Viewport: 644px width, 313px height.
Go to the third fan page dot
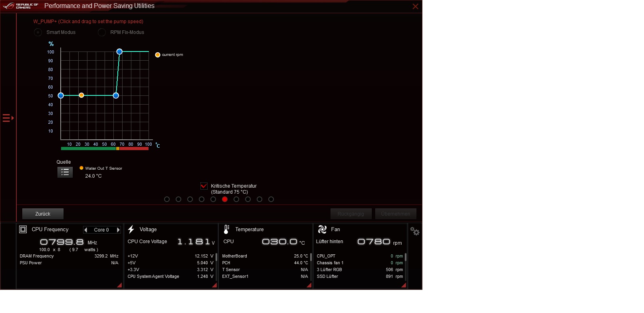pyautogui.click(x=190, y=199)
